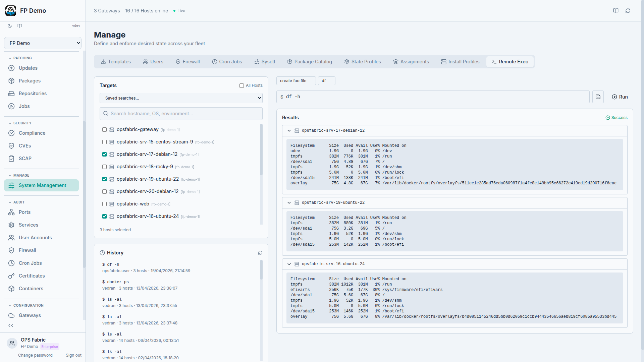
Task: Click the save command icon beside Run
Action: (598, 97)
